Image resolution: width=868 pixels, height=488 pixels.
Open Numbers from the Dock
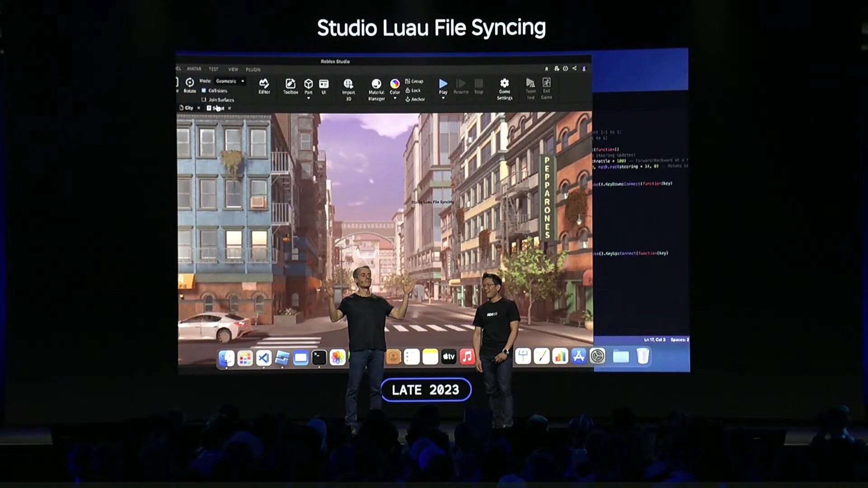[560, 356]
